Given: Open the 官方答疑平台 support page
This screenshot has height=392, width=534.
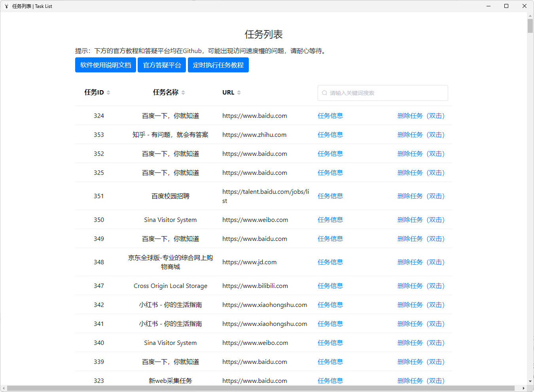Looking at the screenshot, I should [162, 65].
